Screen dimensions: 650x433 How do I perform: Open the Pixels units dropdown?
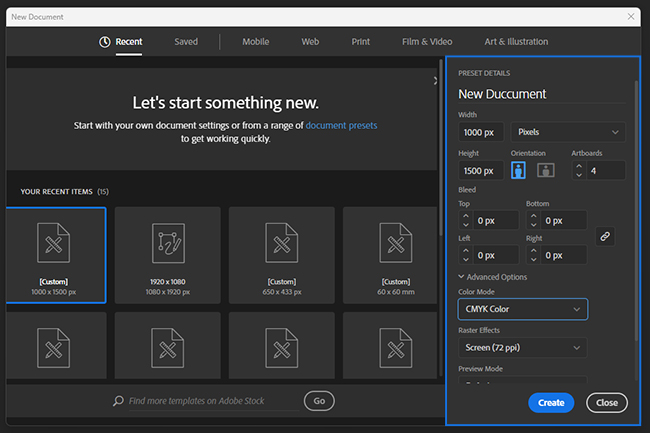pyautogui.click(x=568, y=132)
